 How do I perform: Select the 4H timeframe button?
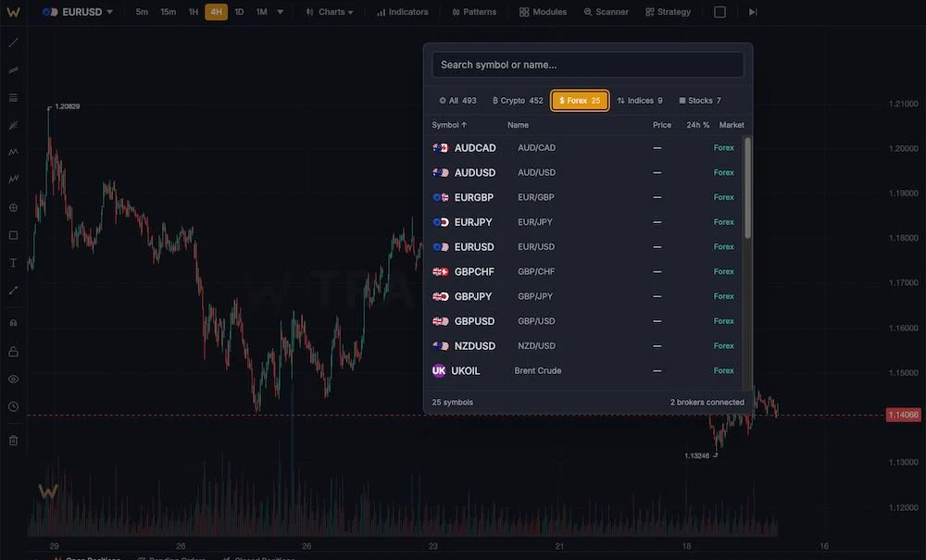[216, 12]
